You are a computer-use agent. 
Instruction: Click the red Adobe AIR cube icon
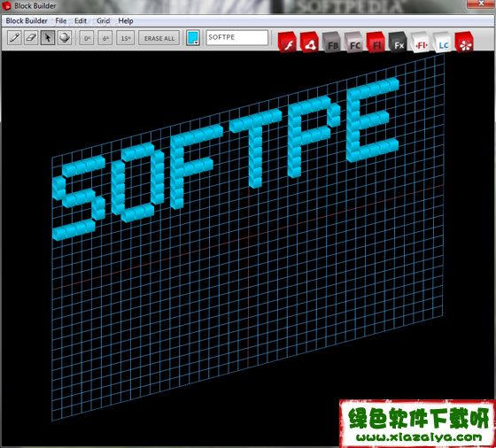coord(309,42)
